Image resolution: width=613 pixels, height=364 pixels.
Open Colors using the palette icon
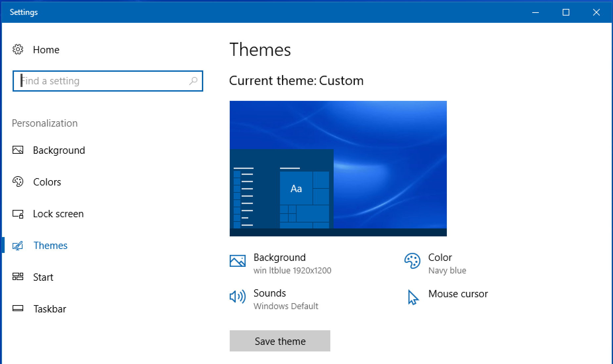tap(18, 182)
